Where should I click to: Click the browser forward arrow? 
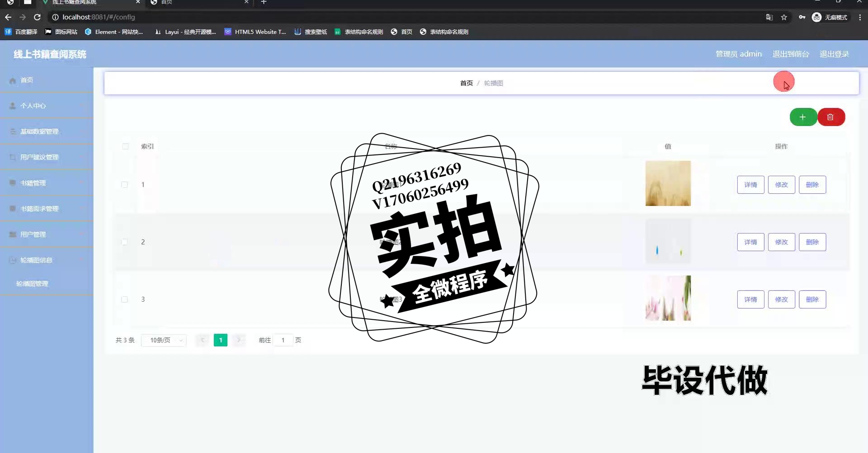pos(23,17)
